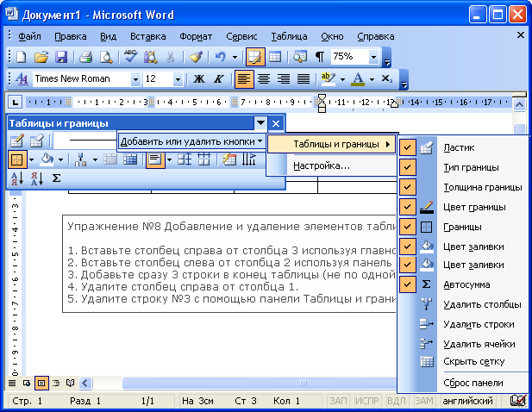This screenshot has width=532, height=412.
Task: Click outside border button in floating toolbar
Action: click(x=17, y=159)
